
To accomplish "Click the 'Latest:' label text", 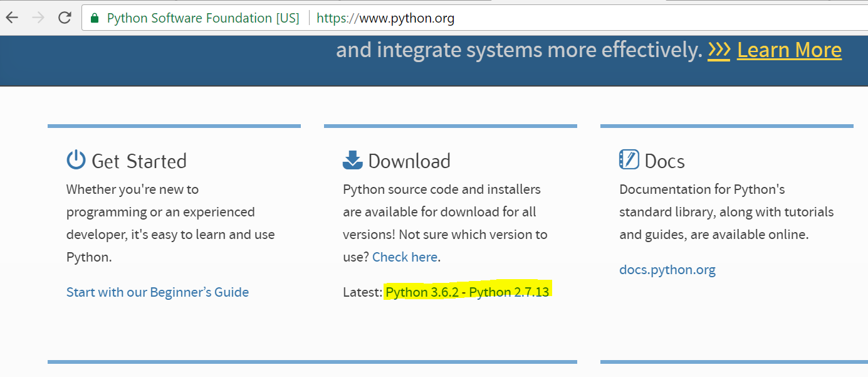I will [x=362, y=292].
